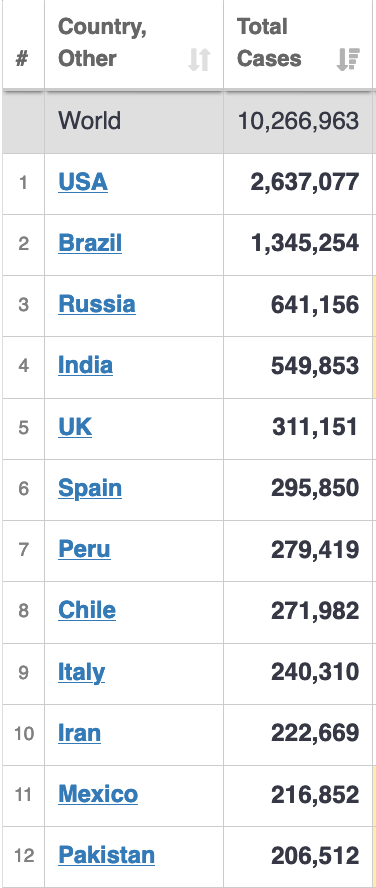Viewport: 376px width, 888px height.
Task: Click USA's total cases value 2,637,077
Action: point(305,182)
